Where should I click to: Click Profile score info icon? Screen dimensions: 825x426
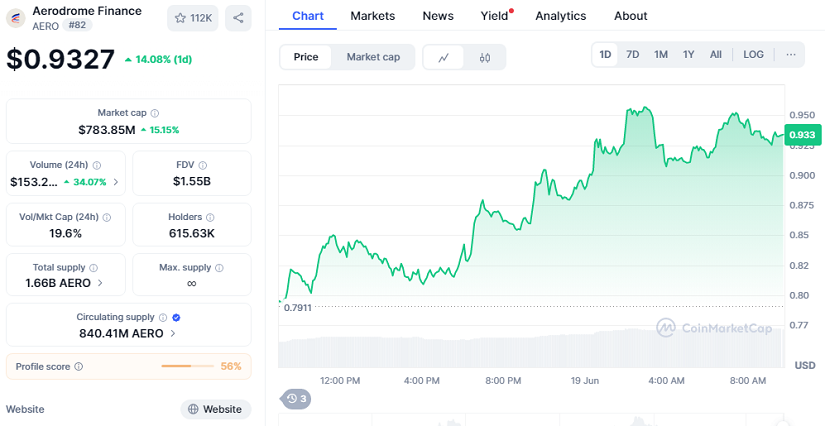point(78,367)
